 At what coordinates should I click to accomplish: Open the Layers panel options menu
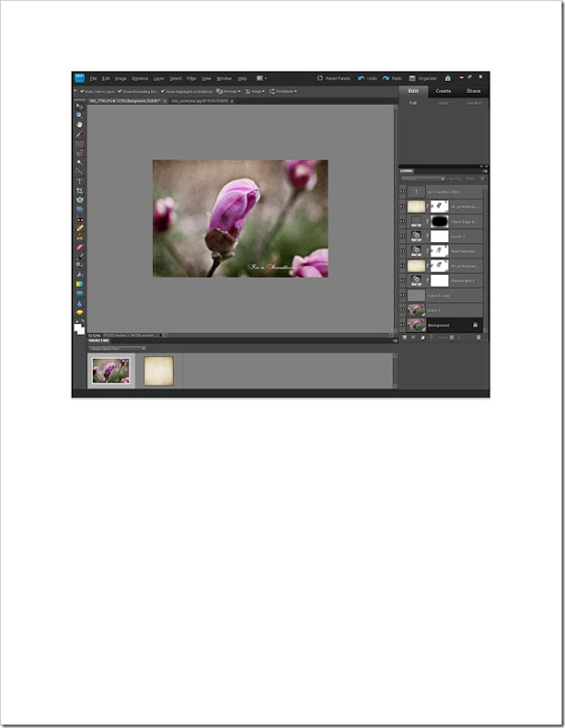tap(484, 171)
